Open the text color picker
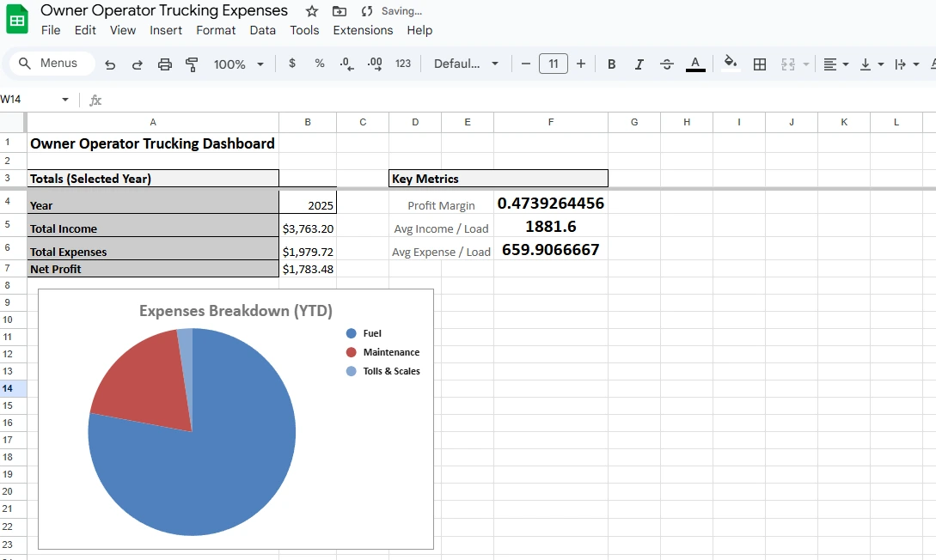This screenshot has width=936, height=560. 695,64
